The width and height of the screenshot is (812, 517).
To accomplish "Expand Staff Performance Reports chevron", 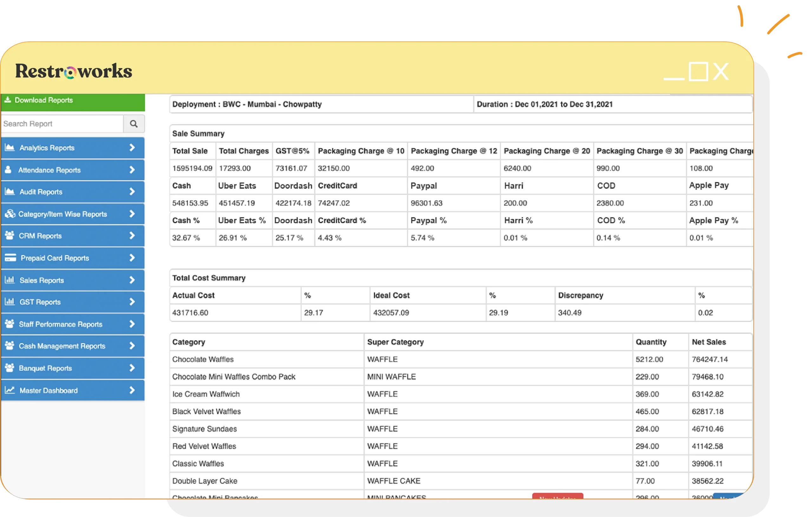I will (132, 324).
